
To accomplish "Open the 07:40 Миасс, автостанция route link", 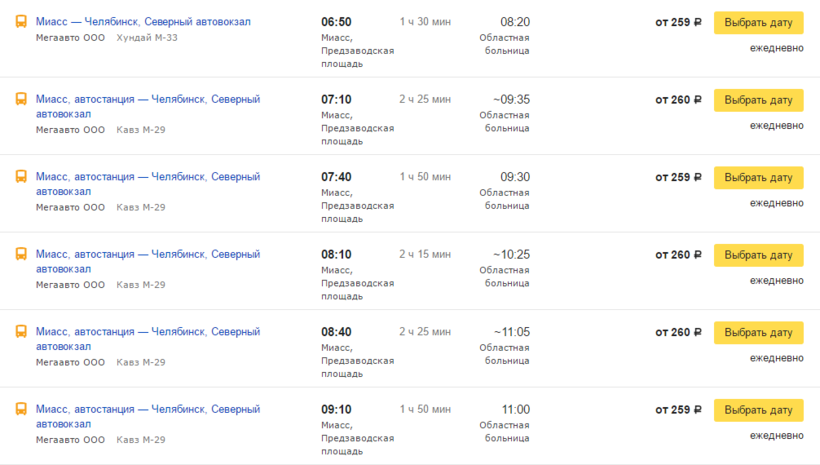I will [x=147, y=177].
